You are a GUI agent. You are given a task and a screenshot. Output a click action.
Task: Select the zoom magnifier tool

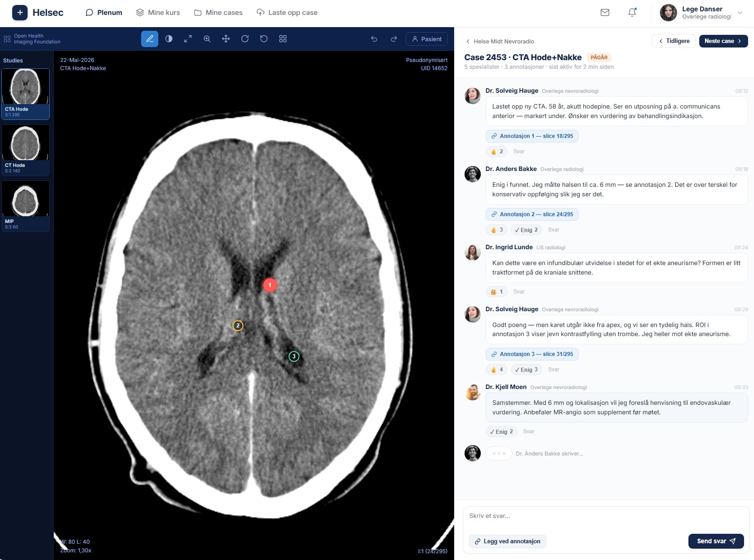click(x=207, y=39)
